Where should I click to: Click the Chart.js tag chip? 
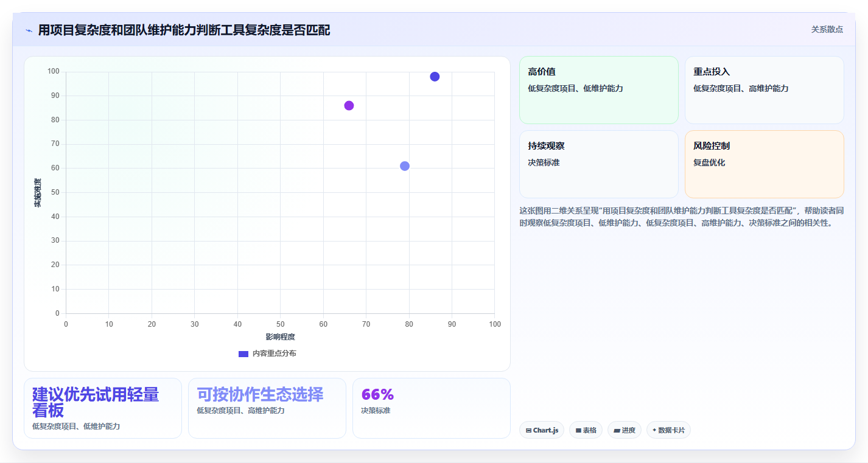542,430
